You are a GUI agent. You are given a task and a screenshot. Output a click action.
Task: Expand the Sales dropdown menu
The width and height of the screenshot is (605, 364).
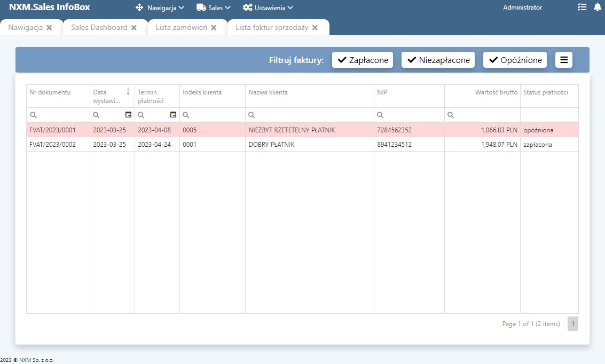[214, 8]
